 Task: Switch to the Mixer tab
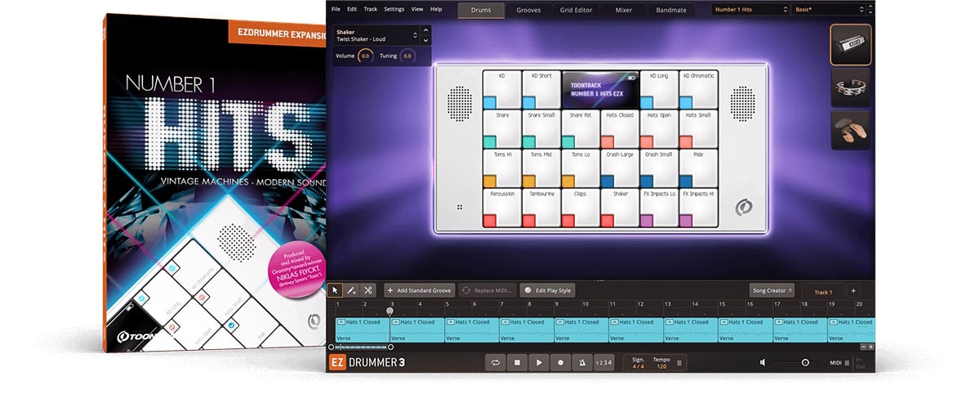[624, 11]
